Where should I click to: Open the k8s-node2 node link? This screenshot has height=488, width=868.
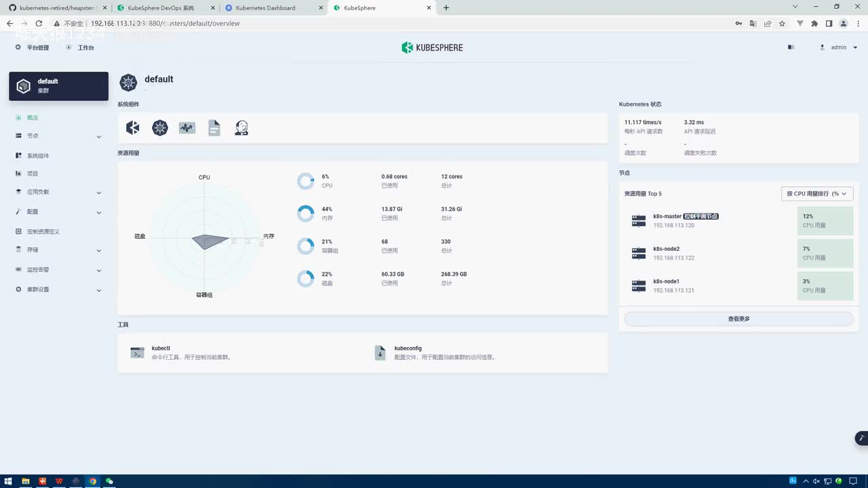[667, 249]
